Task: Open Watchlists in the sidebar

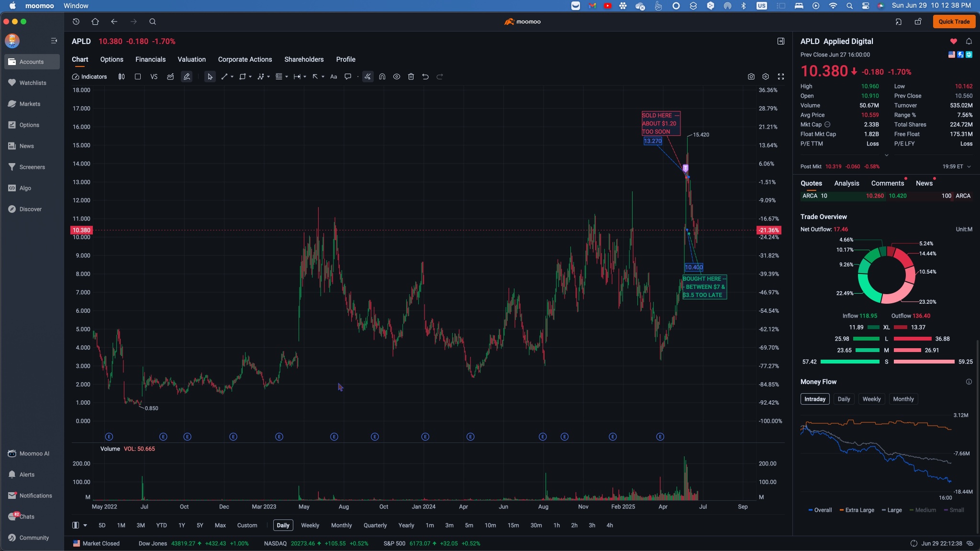Action: (x=32, y=83)
